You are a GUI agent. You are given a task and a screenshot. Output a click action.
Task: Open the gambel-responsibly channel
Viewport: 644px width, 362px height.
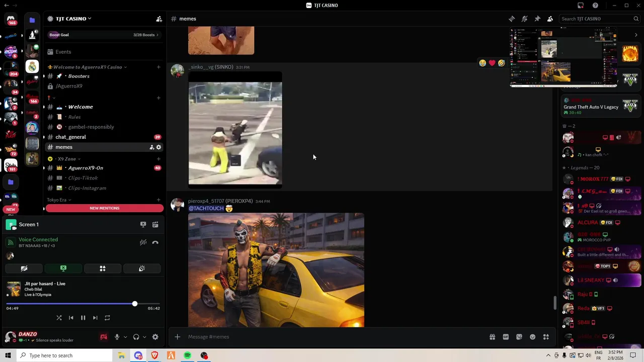coord(104,127)
